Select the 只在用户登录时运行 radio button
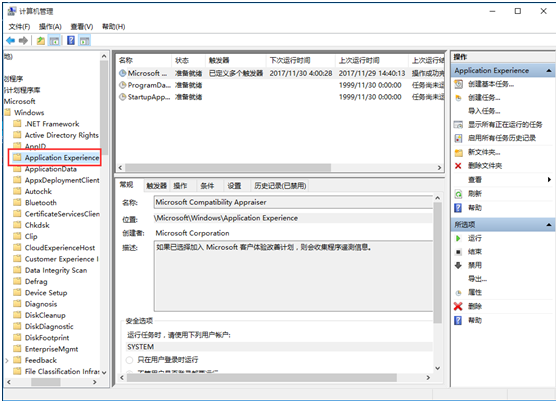This screenshot has width=558, height=403. point(130,360)
